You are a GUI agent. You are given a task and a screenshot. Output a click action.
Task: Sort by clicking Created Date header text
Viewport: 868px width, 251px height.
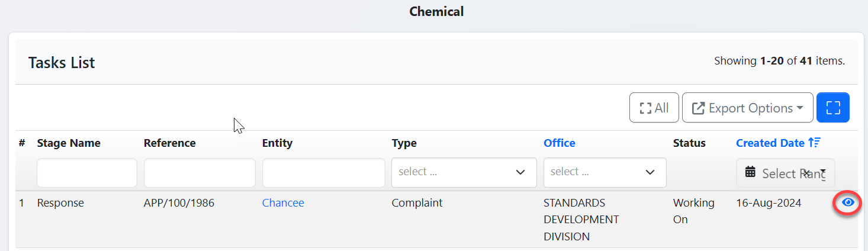(x=770, y=143)
